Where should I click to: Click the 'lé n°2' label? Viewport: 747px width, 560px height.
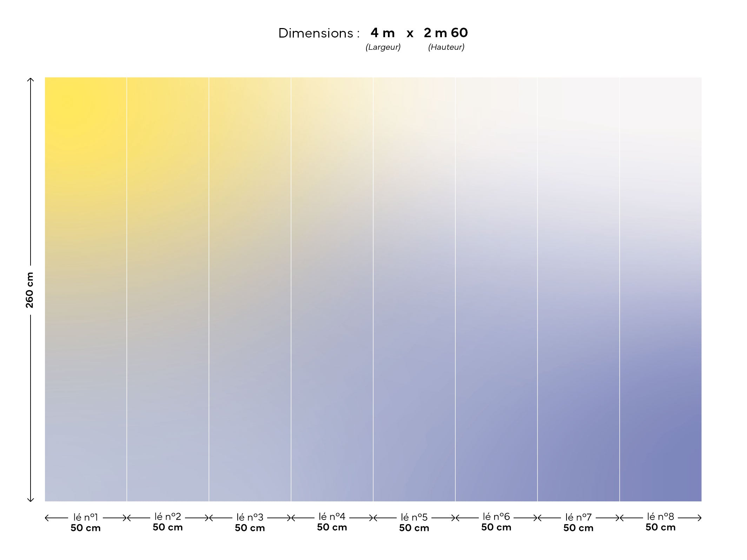[x=168, y=516]
